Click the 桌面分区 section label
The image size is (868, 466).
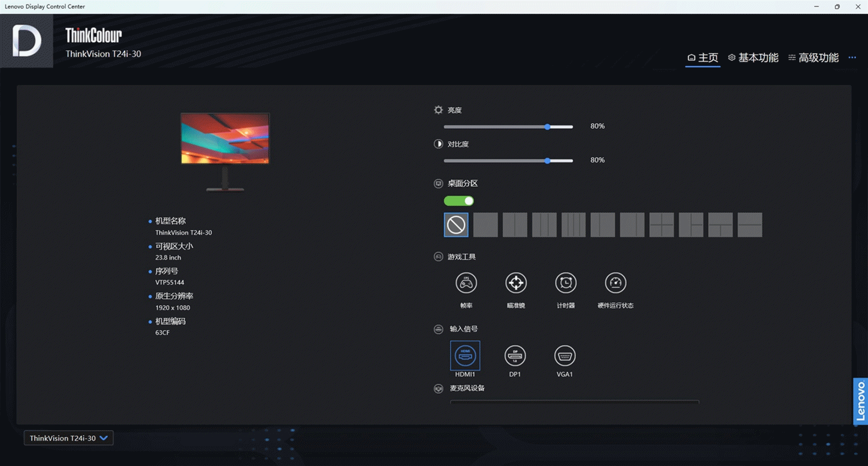coord(463,183)
